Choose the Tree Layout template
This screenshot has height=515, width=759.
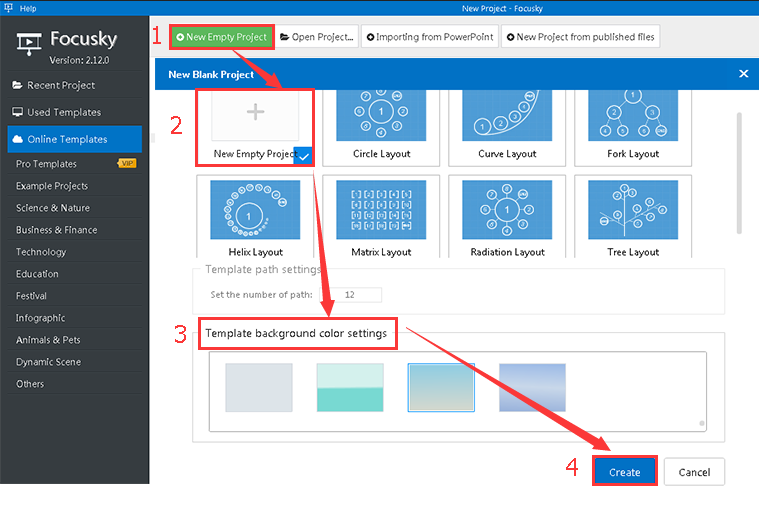coord(633,216)
